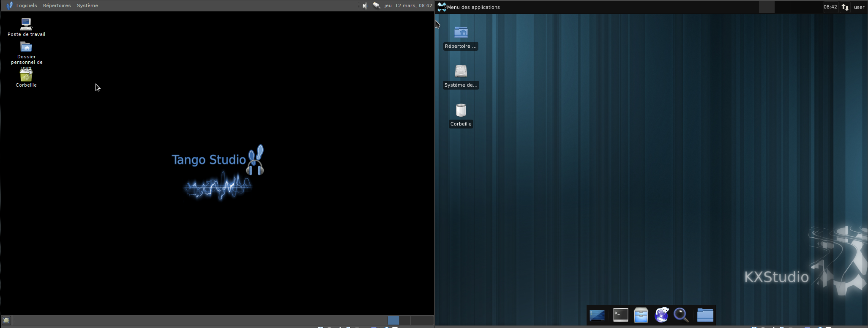Switch to the last workspace in Tango Studio switcher

pyautogui.click(x=428, y=320)
